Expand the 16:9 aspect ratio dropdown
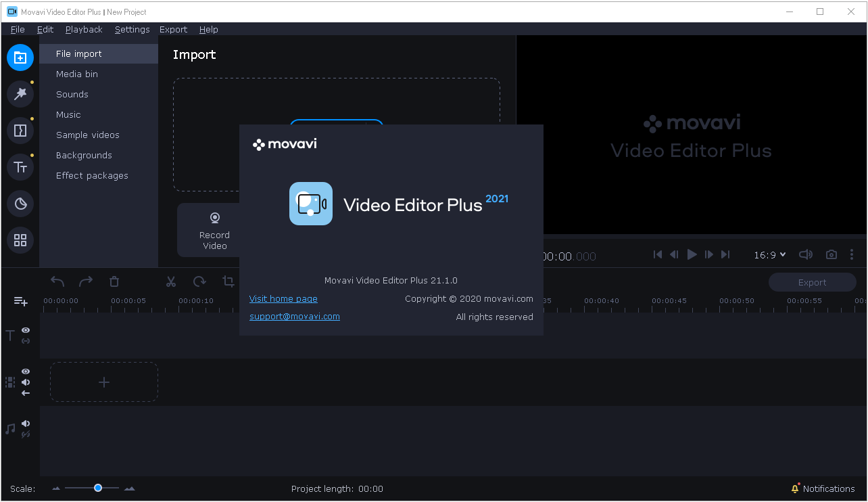868x502 pixels. (770, 254)
